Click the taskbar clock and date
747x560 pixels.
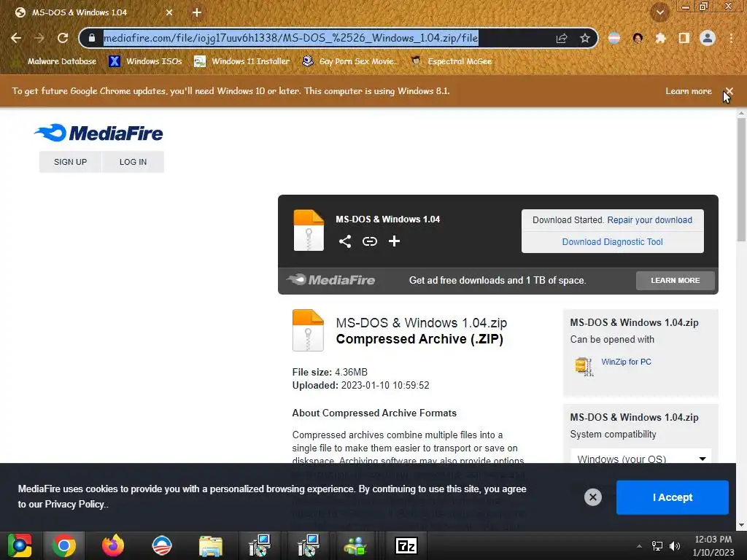[713, 545]
